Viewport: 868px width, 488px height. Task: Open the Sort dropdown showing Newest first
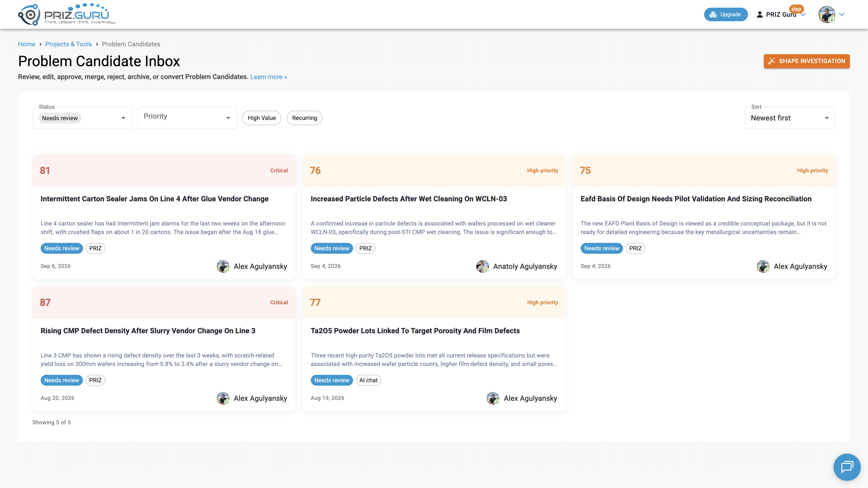[790, 118]
